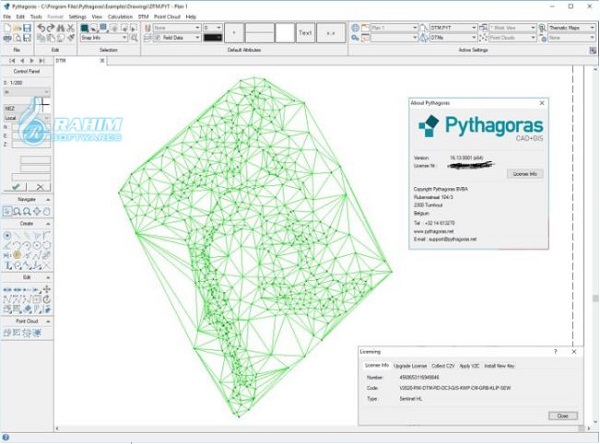Viewport: 600px width, 444px height.
Task: Open the File menu
Action: 7,17
